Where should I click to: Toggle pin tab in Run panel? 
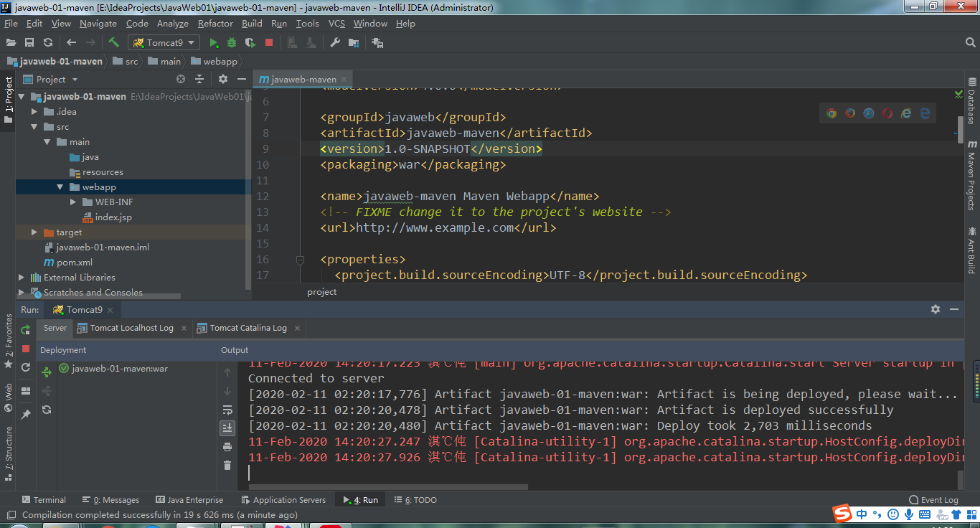tap(26, 415)
